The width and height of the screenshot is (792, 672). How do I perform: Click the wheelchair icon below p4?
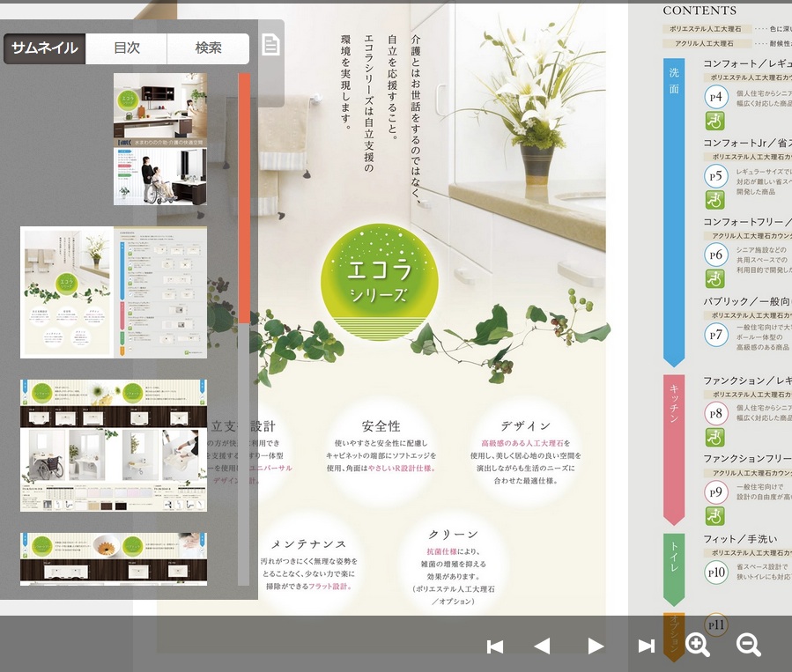pyautogui.click(x=715, y=122)
